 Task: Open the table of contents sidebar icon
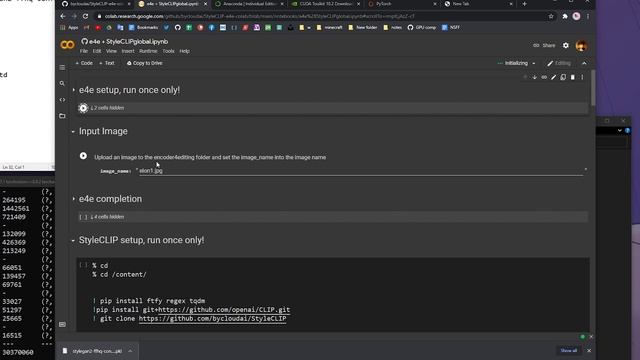[62, 67]
